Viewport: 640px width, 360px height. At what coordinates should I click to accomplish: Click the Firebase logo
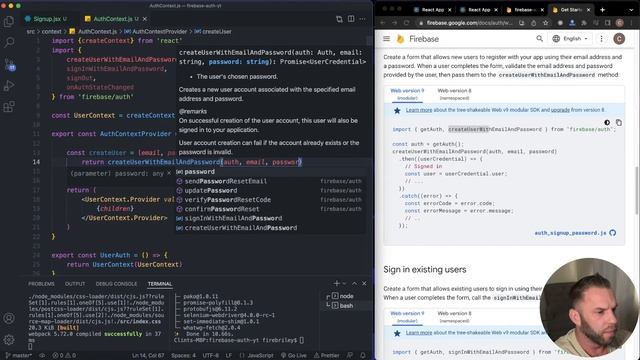pos(418,39)
